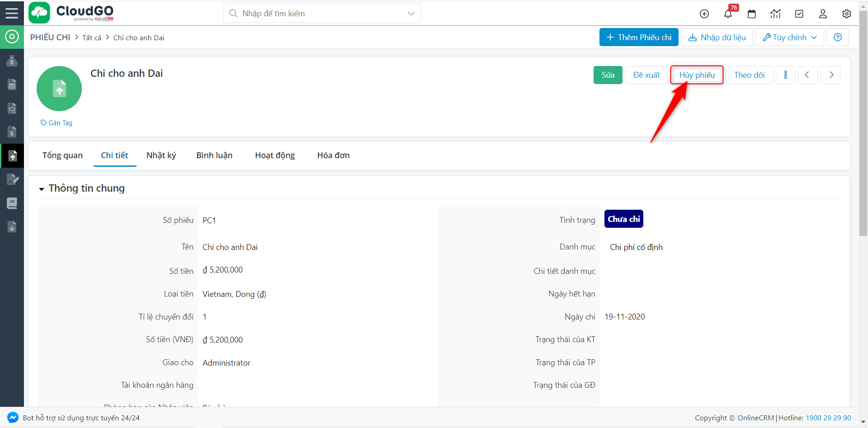This screenshot has width=868, height=428.
Task: Click the Chưa chi status badge
Action: (x=623, y=219)
